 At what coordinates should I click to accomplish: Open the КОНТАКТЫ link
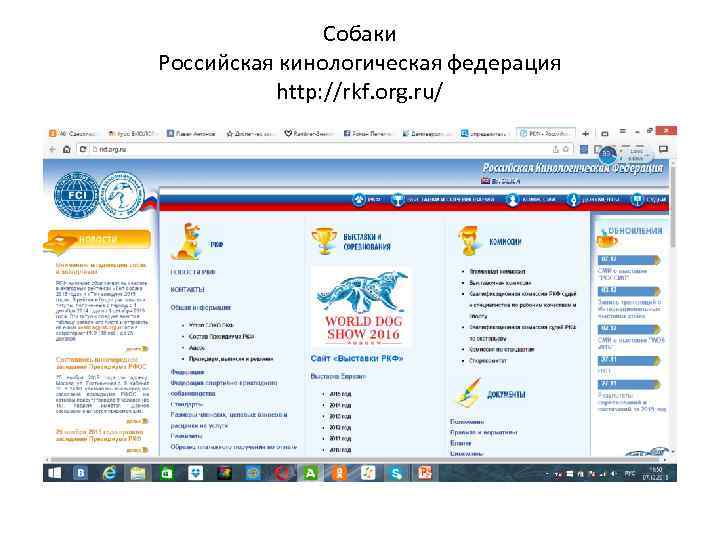[188, 290]
